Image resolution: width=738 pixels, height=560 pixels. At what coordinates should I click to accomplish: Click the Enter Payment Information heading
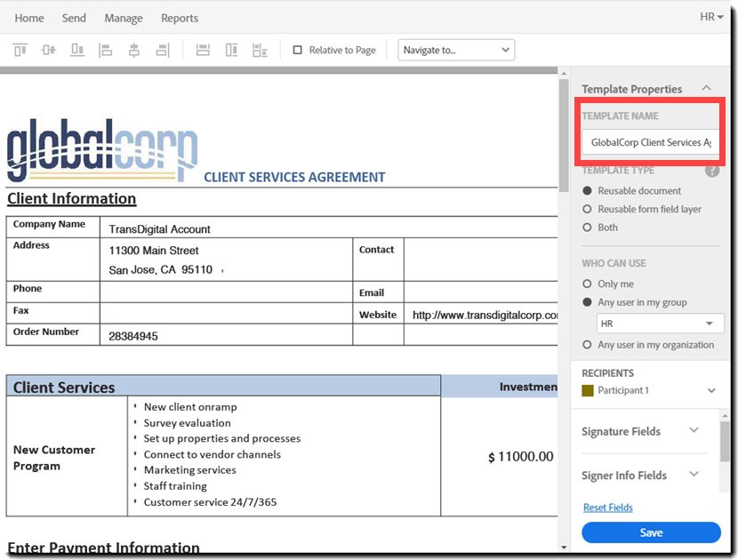tap(103, 548)
